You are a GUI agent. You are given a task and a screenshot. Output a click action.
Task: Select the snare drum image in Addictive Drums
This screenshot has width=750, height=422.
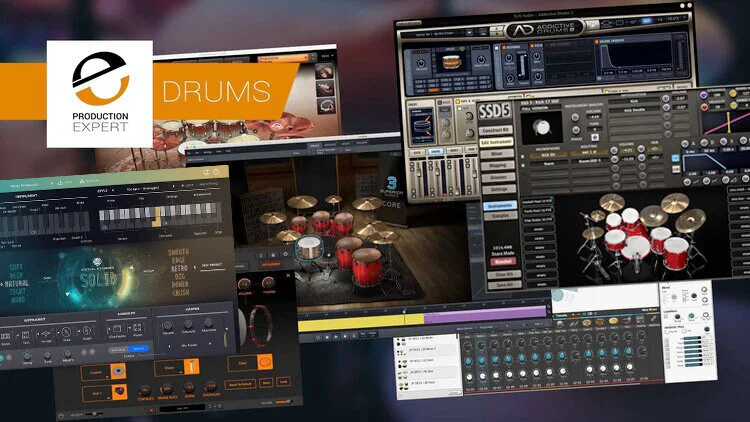pyautogui.click(x=450, y=62)
